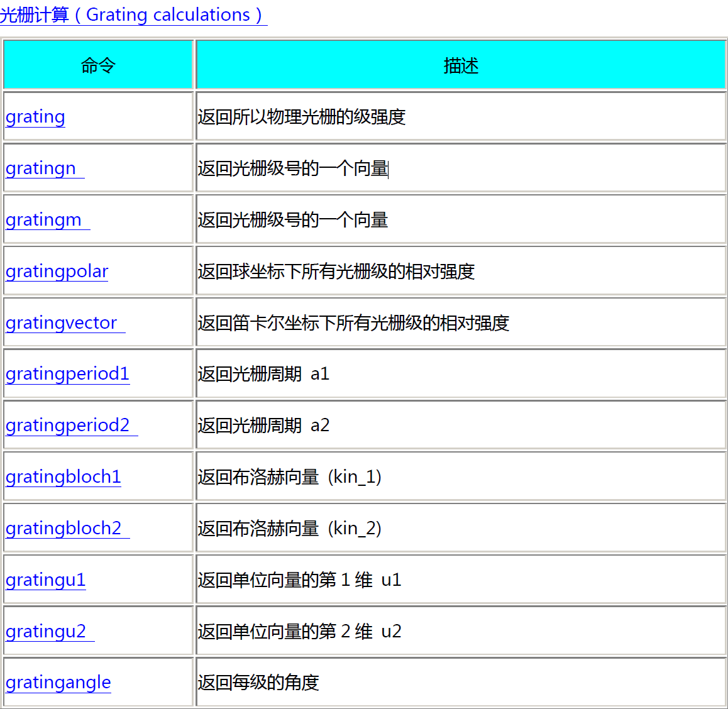Open the gratingpolar command link
Screen dimensions: 728x709
point(57,271)
